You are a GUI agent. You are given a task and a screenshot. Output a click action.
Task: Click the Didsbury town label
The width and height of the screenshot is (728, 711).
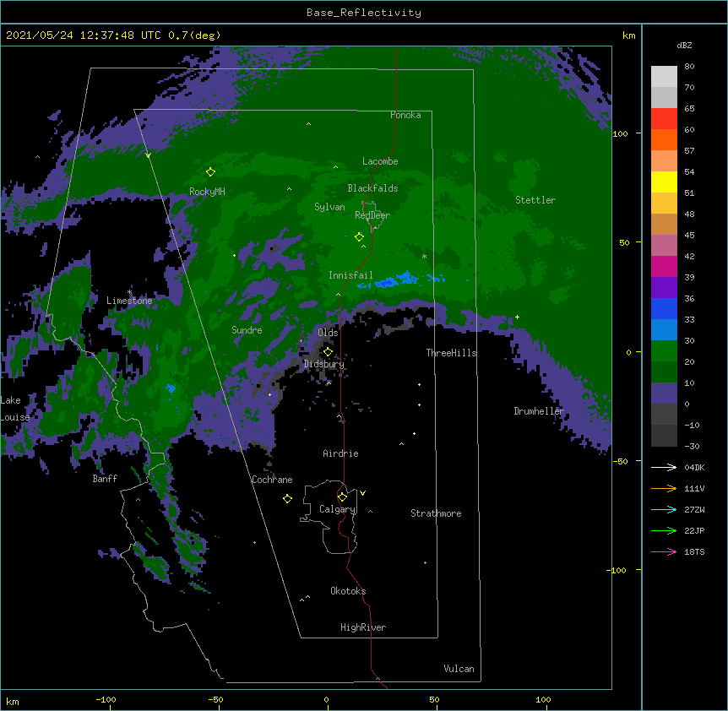click(x=323, y=364)
